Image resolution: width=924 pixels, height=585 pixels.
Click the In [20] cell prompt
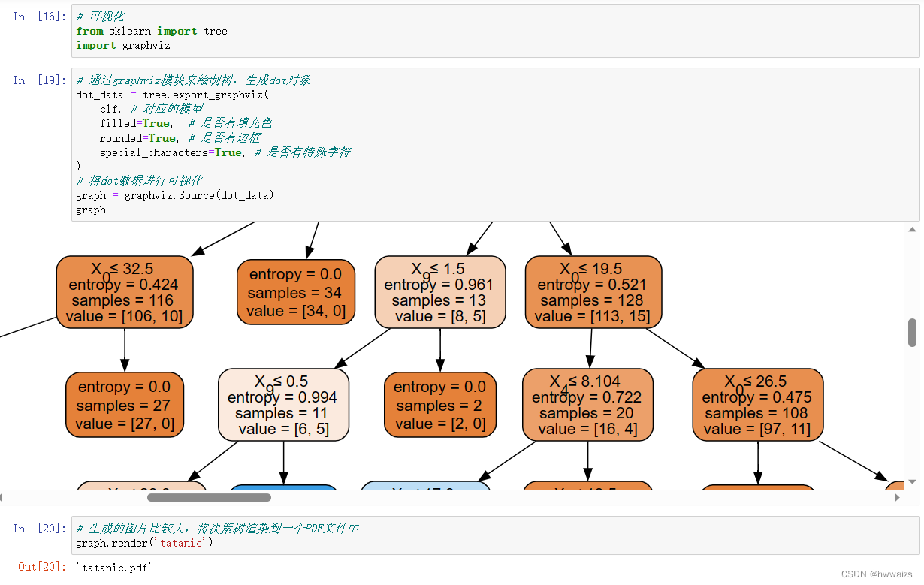39,529
